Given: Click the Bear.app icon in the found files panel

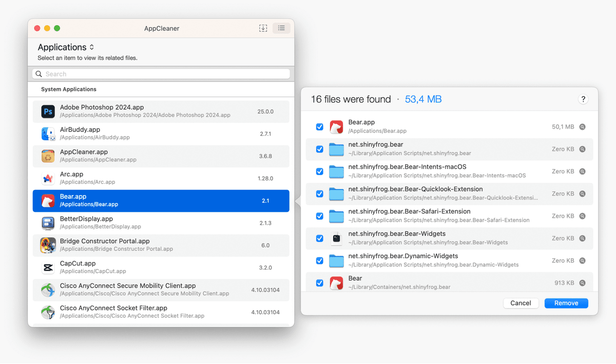Looking at the screenshot, I should coord(336,127).
